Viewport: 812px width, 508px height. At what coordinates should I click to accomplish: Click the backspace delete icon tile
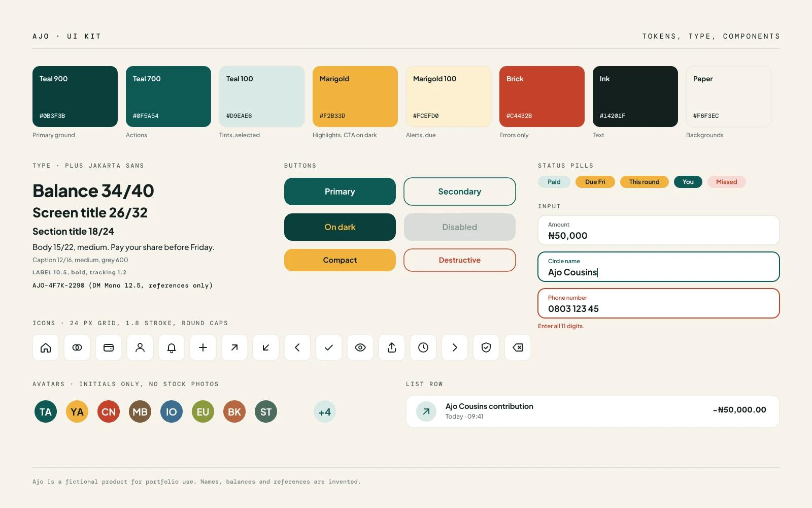click(518, 347)
